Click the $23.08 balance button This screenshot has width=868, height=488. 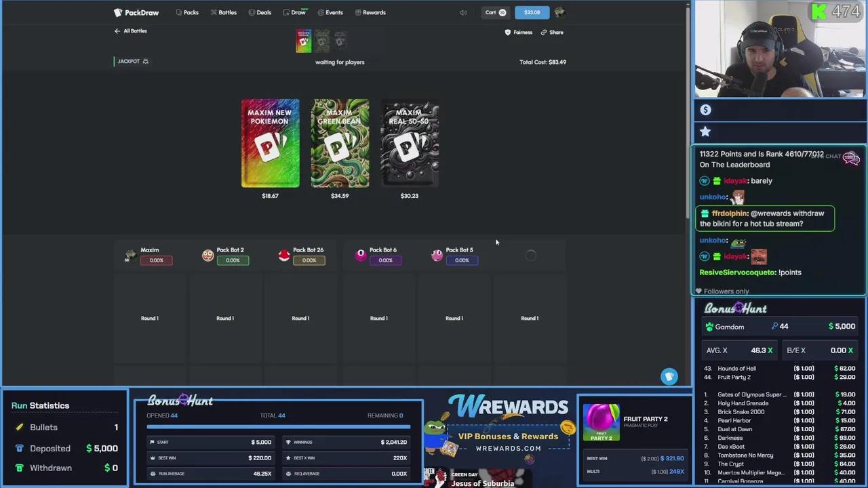pyautogui.click(x=532, y=12)
